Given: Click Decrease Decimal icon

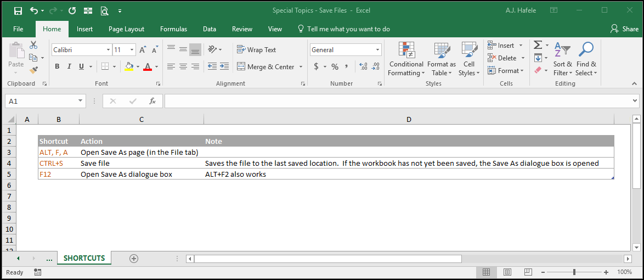Looking at the screenshot, I should 375,66.
